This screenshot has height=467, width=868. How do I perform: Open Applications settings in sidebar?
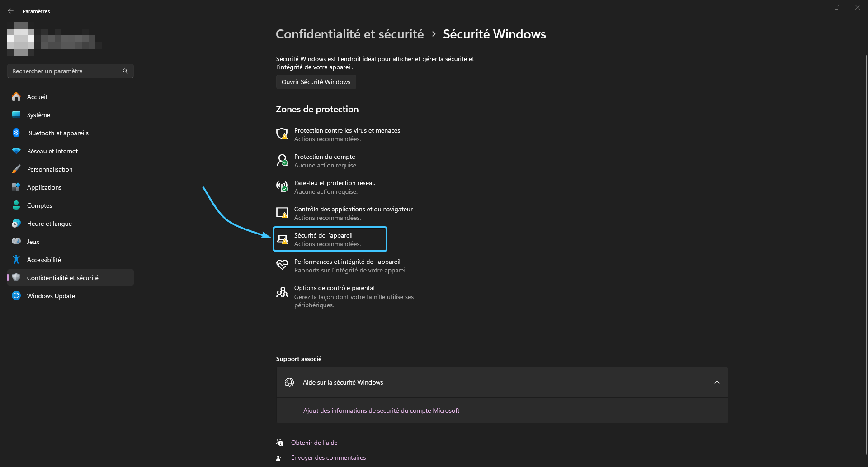tap(71, 187)
